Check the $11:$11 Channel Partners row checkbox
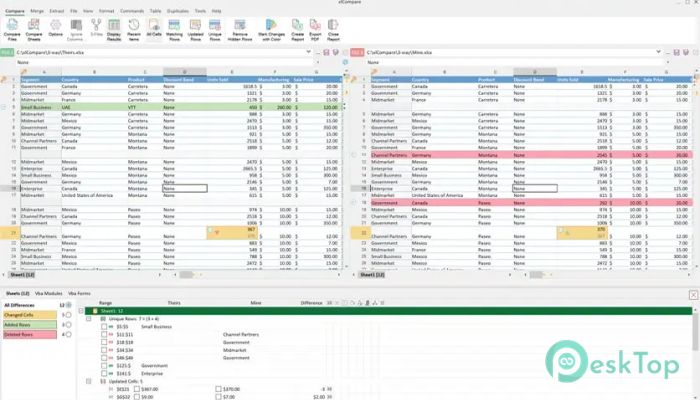 point(104,334)
